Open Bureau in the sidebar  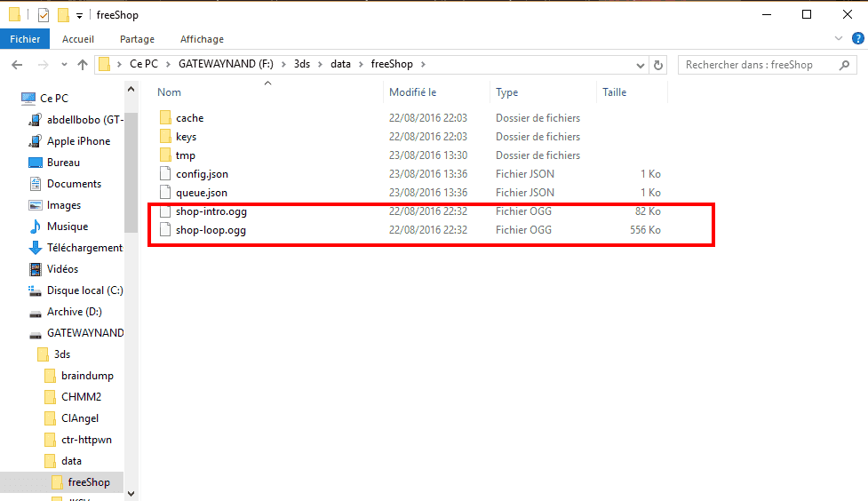click(x=63, y=163)
